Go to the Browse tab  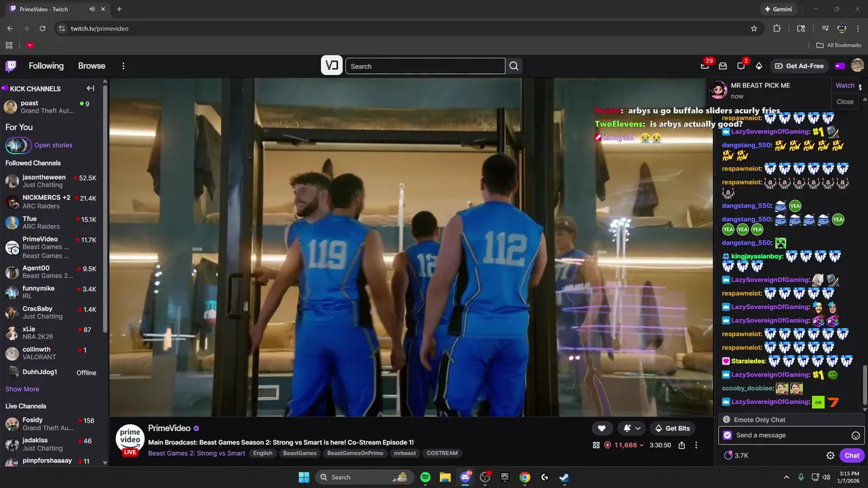coord(92,66)
